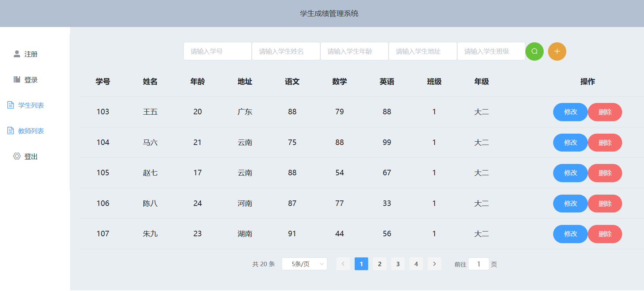Screen dimensions: 644x291
Task: Click the student name 赵七
Action: (150, 173)
